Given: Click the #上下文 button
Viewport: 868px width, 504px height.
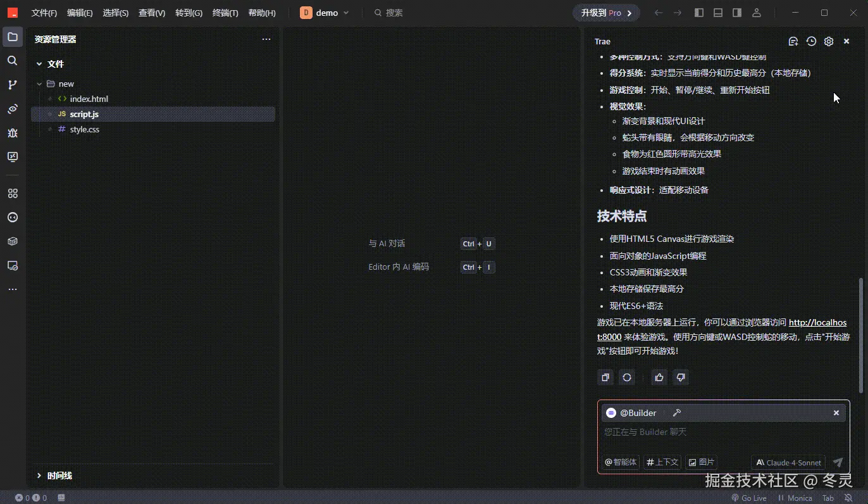Looking at the screenshot, I should [662, 463].
